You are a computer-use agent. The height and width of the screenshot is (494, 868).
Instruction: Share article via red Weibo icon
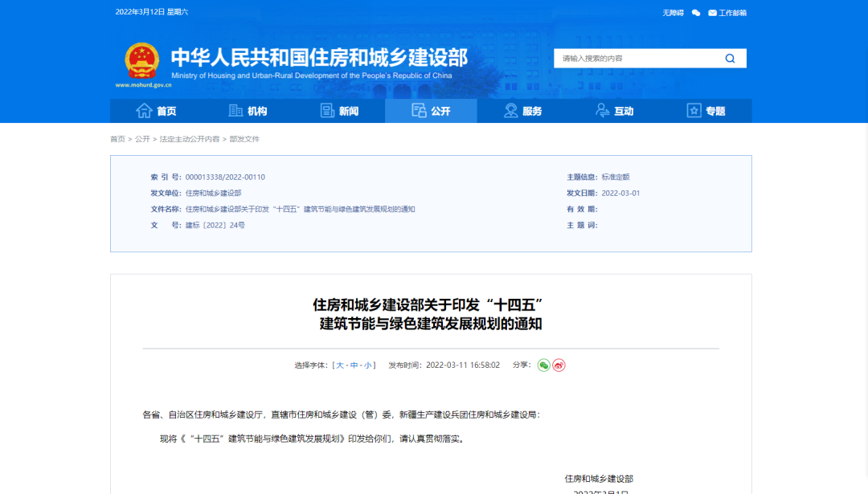point(559,365)
